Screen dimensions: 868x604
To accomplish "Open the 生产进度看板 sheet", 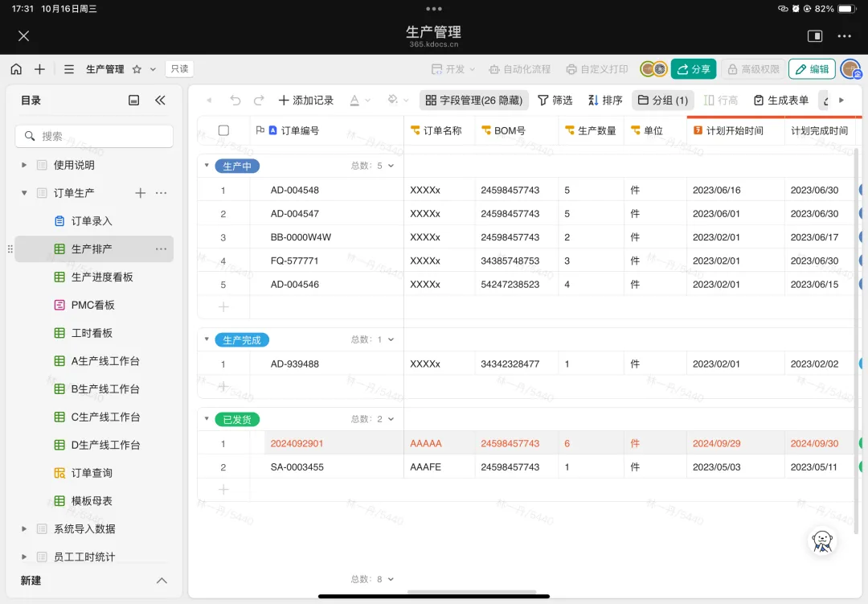I will point(102,277).
